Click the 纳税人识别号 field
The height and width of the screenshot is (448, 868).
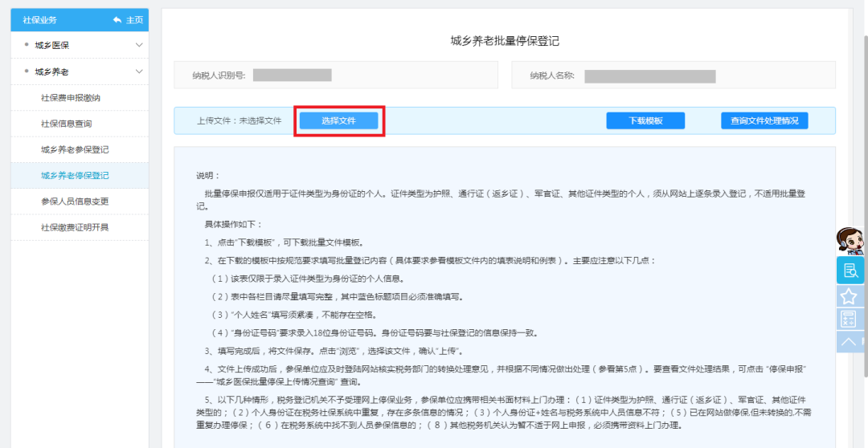pyautogui.click(x=292, y=75)
